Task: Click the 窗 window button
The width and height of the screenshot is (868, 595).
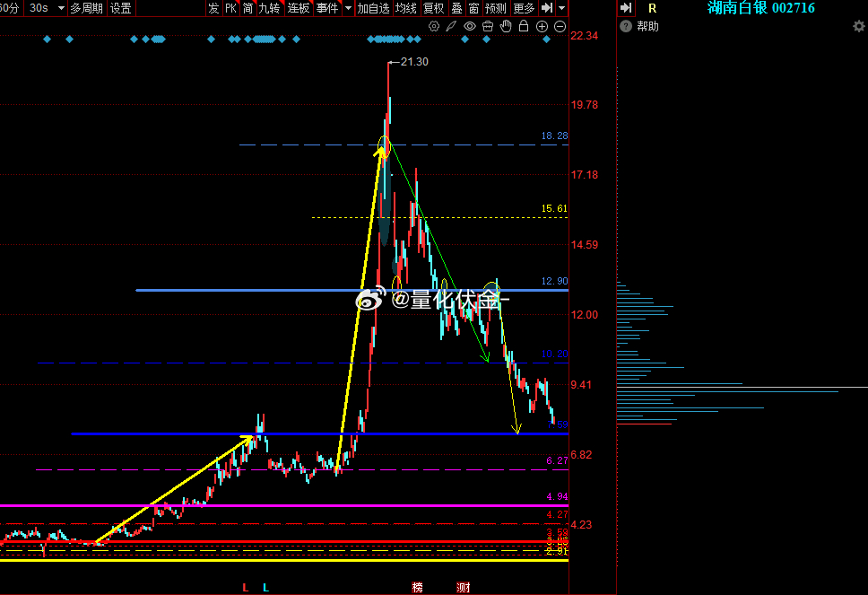Action: click(473, 8)
